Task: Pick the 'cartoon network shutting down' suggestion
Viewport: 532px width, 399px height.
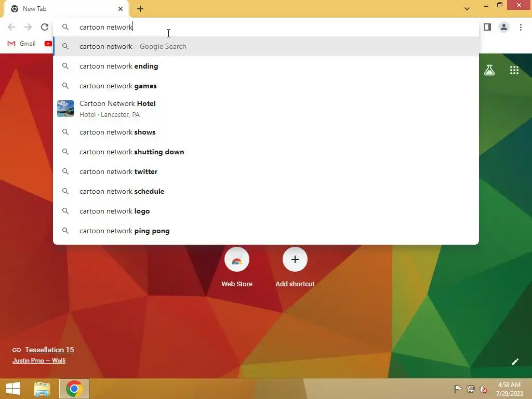Action: (266, 152)
